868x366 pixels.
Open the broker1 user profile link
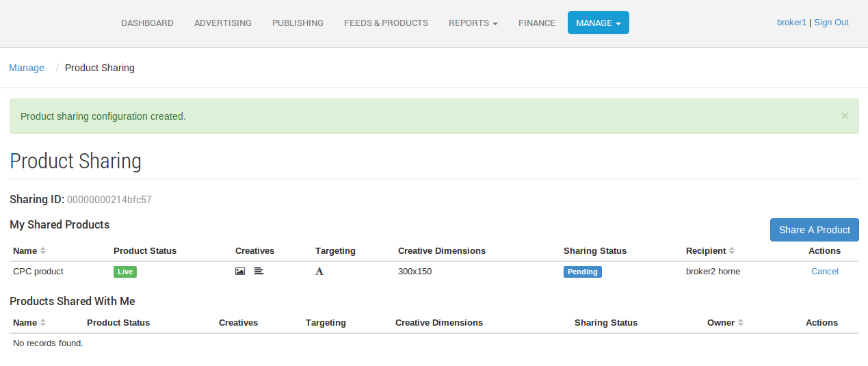[792, 23]
